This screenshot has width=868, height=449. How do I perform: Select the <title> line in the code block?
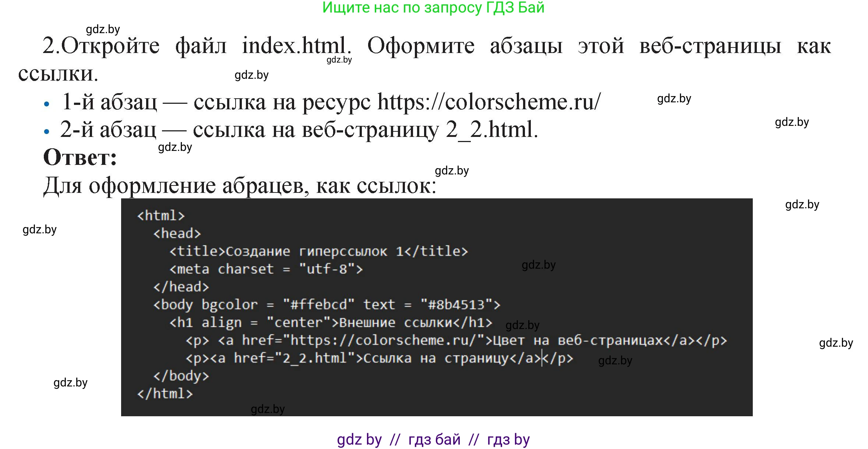318,251
